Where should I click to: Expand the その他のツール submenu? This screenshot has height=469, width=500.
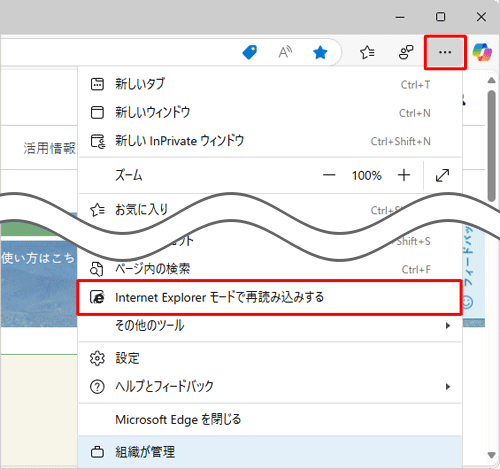pyautogui.click(x=270, y=325)
